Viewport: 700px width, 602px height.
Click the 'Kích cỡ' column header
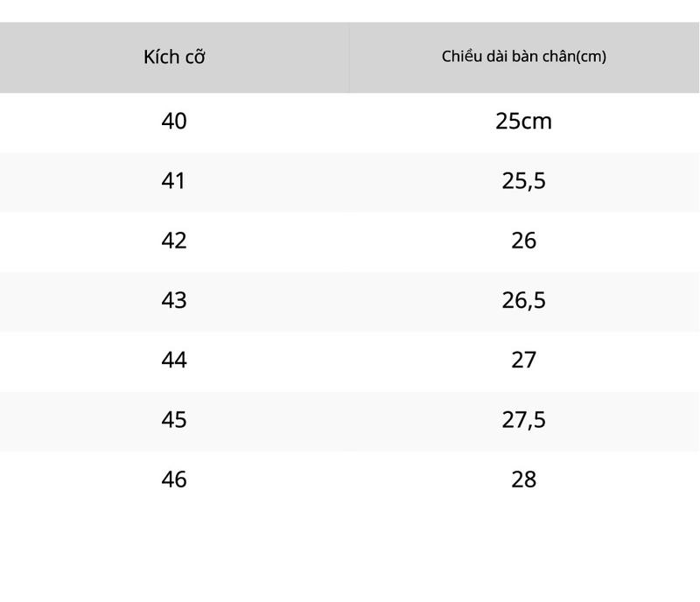click(x=174, y=57)
